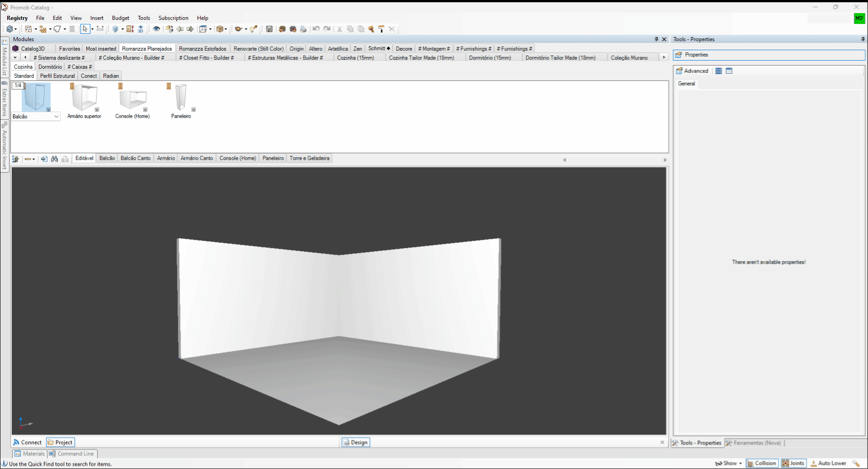Click the alphabetical properties view icon
This screenshot has width=868, height=469.
pyautogui.click(x=729, y=71)
